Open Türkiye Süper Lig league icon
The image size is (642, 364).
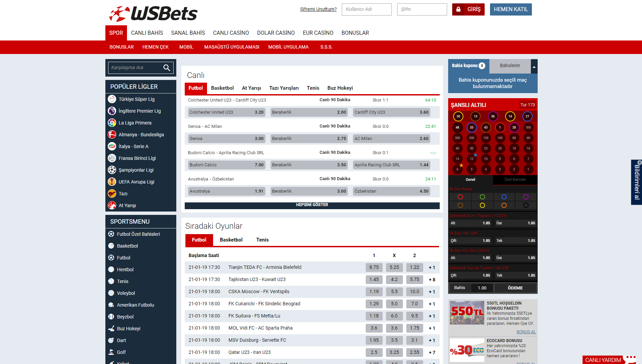click(112, 99)
